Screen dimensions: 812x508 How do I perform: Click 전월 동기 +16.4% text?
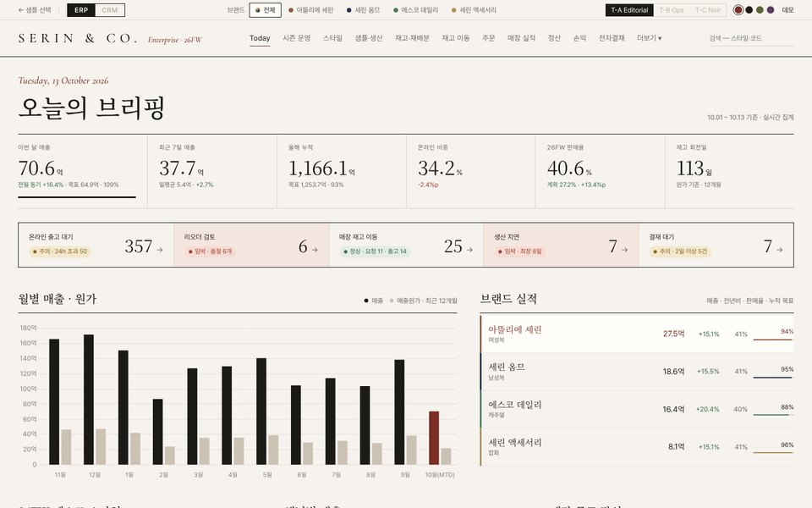41,185
